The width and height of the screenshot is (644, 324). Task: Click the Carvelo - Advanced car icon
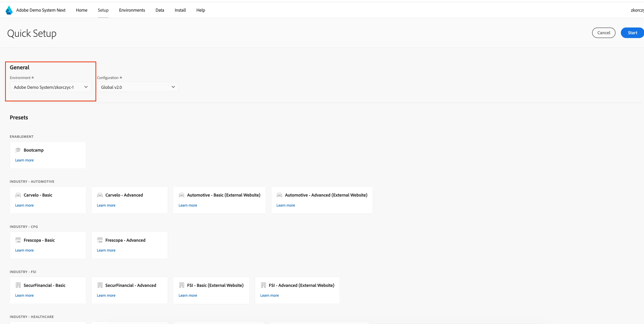(x=100, y=195)
